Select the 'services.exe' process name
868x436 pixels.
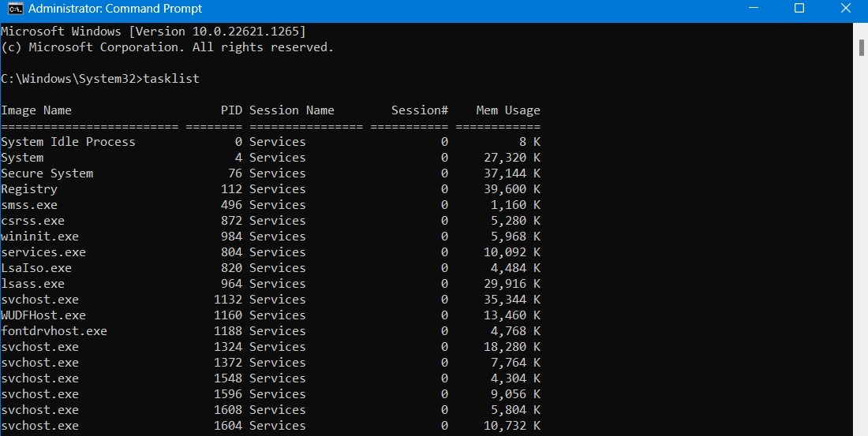tap(43, 252)
